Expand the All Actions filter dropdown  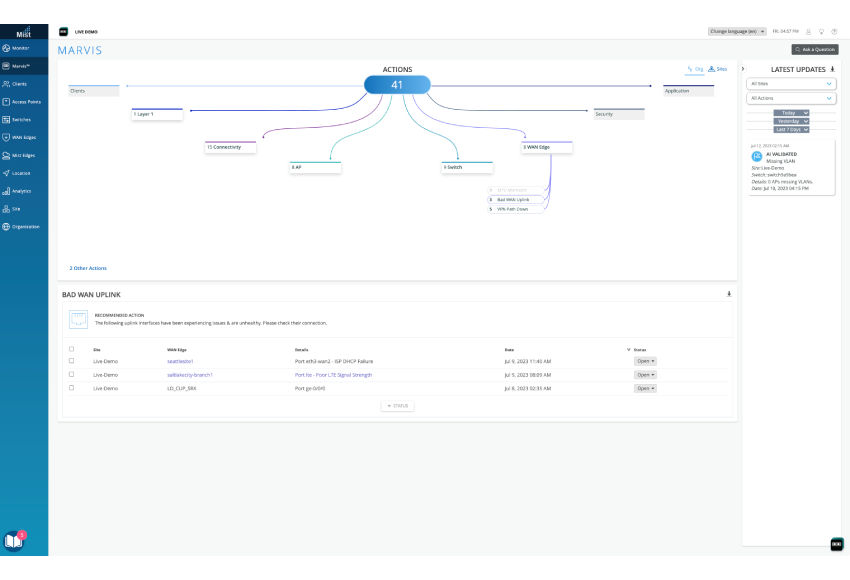(x=791, y=99)
